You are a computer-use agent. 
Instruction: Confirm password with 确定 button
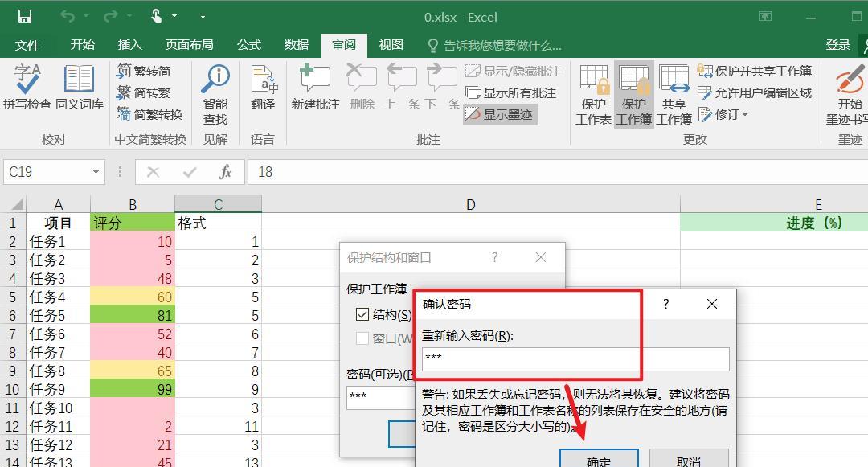tap(599, 459)
